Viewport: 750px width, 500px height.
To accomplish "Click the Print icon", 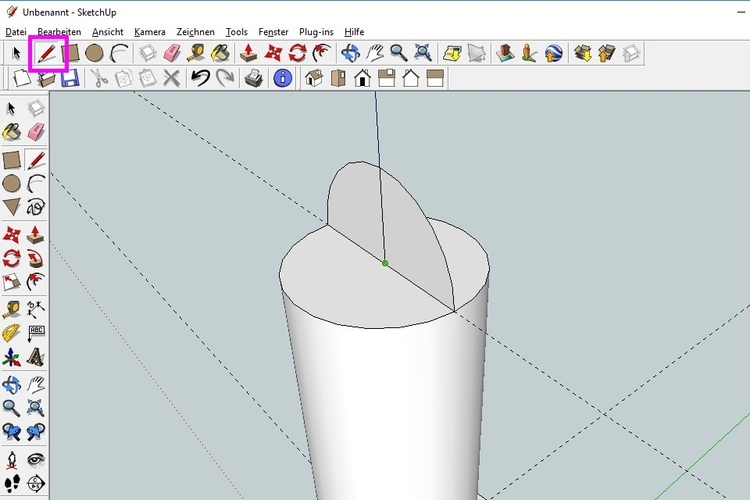I will point(254,78).
